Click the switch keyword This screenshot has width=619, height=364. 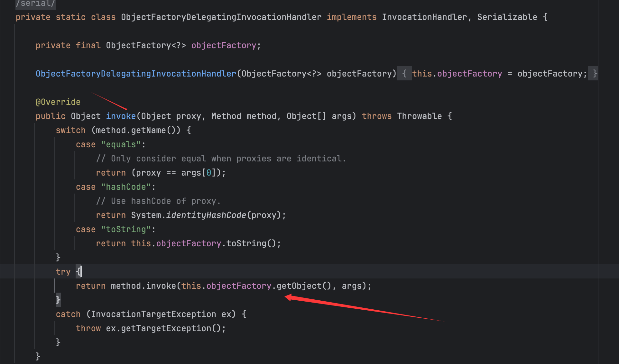[x=71, y=130]
